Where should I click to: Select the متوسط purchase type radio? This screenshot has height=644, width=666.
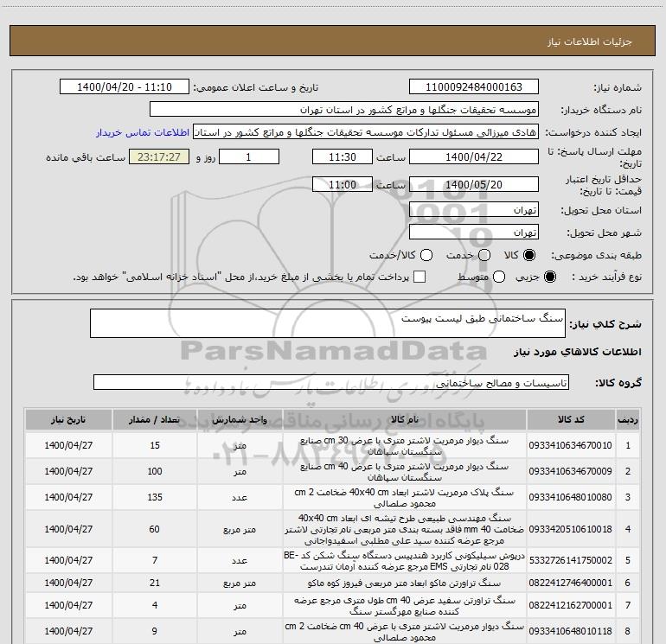pyautogui.click(x=499, y=277)
